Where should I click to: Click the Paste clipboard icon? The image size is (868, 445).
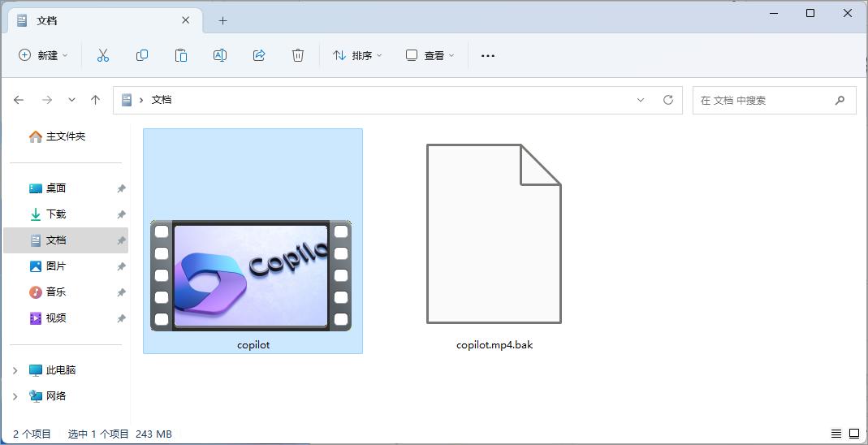point(181,55)
